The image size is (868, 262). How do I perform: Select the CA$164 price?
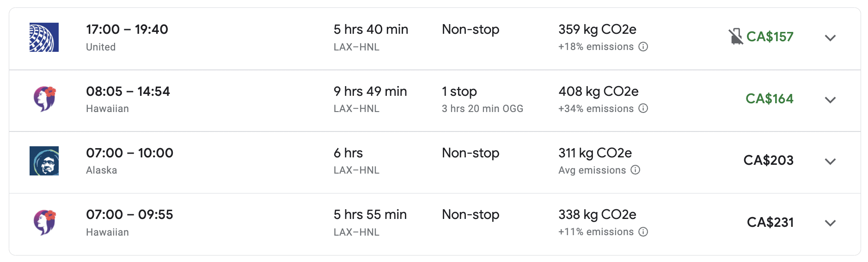coord(770,99)
